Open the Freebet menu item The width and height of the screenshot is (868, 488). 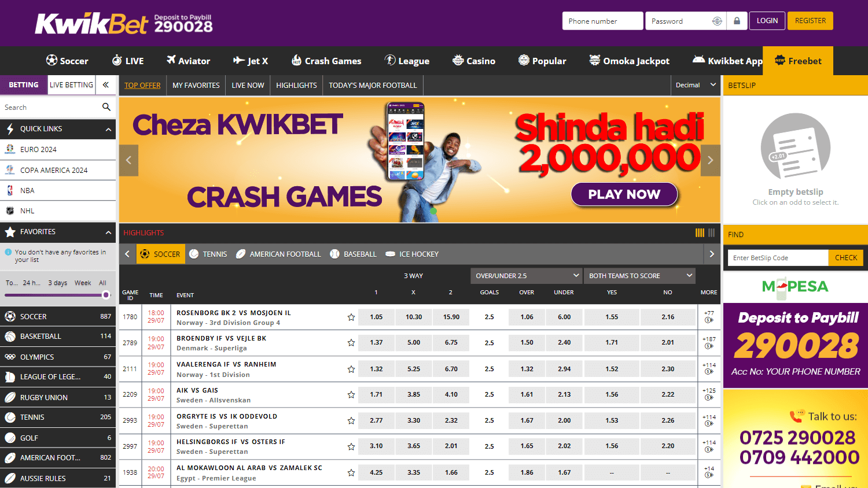[798, 61]
